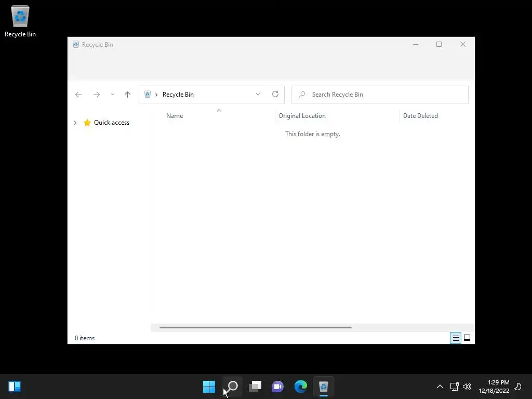Viewport: 532px width, 399px height.
Task: Go up one folder level
Action: (x=128, y=95)
